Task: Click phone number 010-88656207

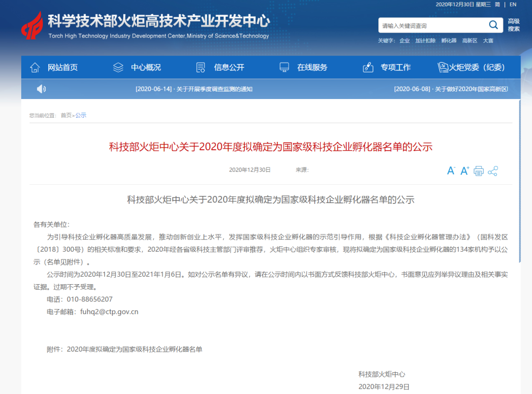Action: coord(90,299)
